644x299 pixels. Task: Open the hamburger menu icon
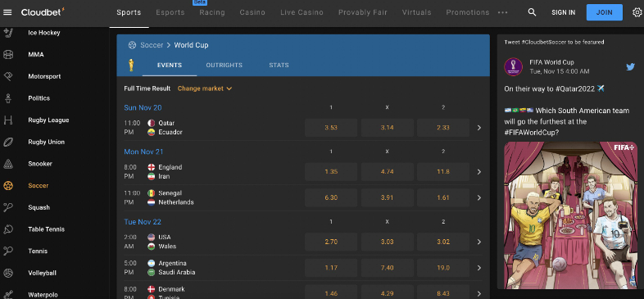[x=7, y=12]
